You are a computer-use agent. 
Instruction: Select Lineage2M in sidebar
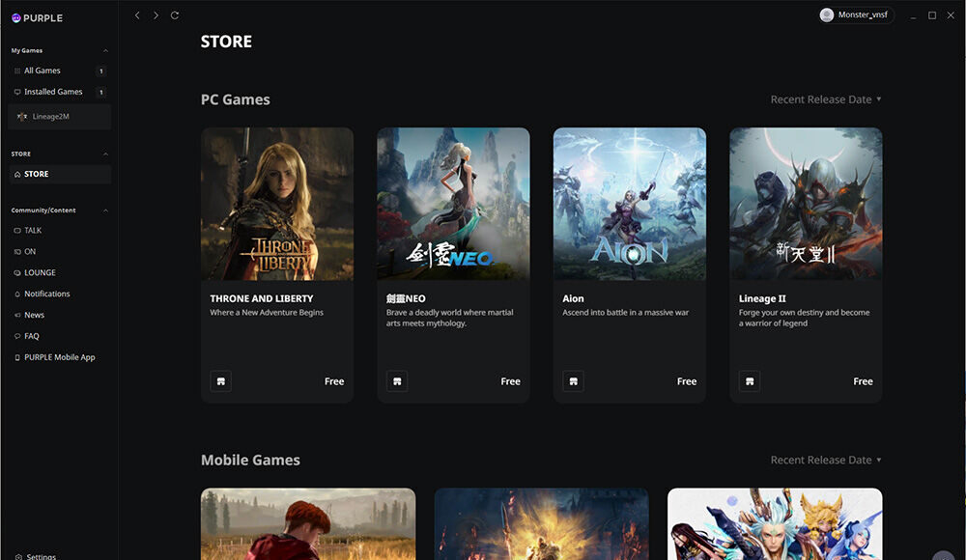(x=60, y=117)
